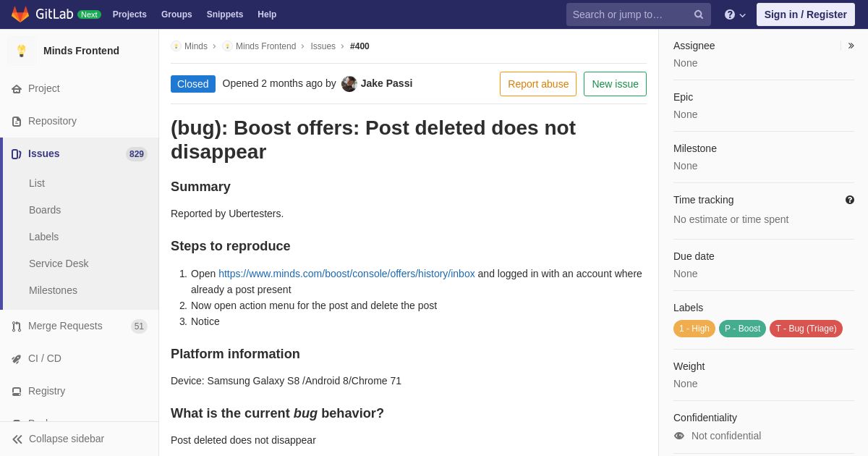The width and height of the screenshot is (868, 456).
Task: Collapse the right sidebar with double chevron
Action: click(851, 46)
